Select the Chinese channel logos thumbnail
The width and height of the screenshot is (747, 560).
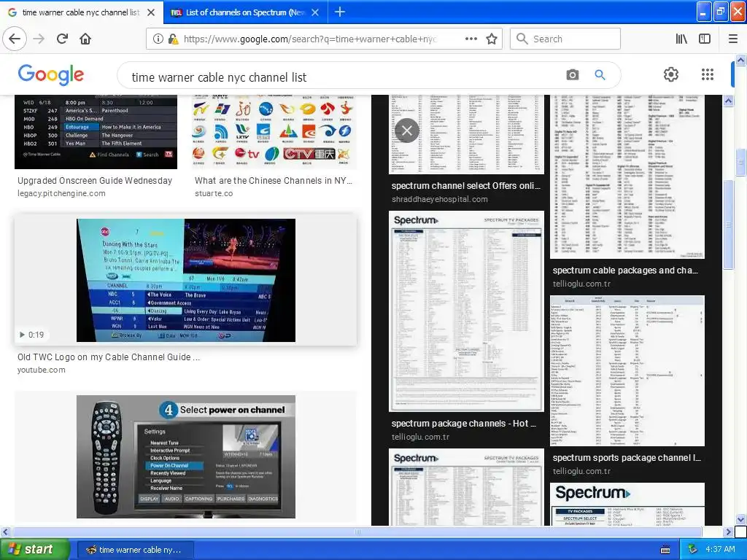coord(274,132)
